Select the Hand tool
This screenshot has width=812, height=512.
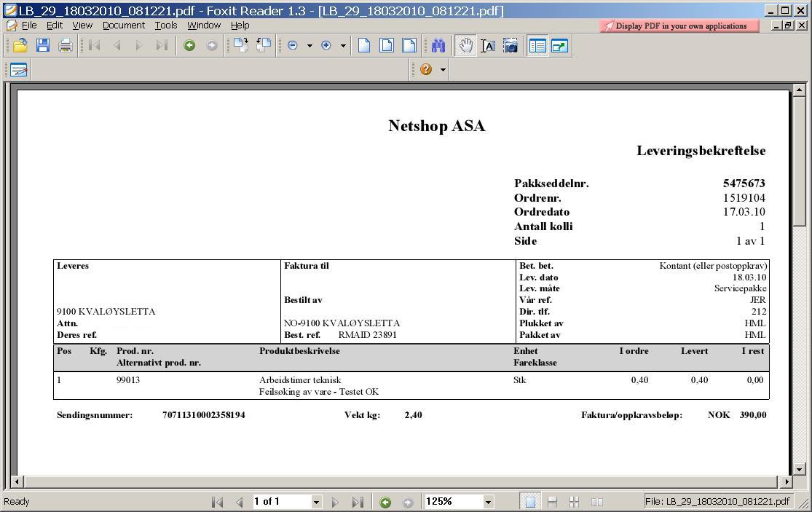click(x=466, y=46)
